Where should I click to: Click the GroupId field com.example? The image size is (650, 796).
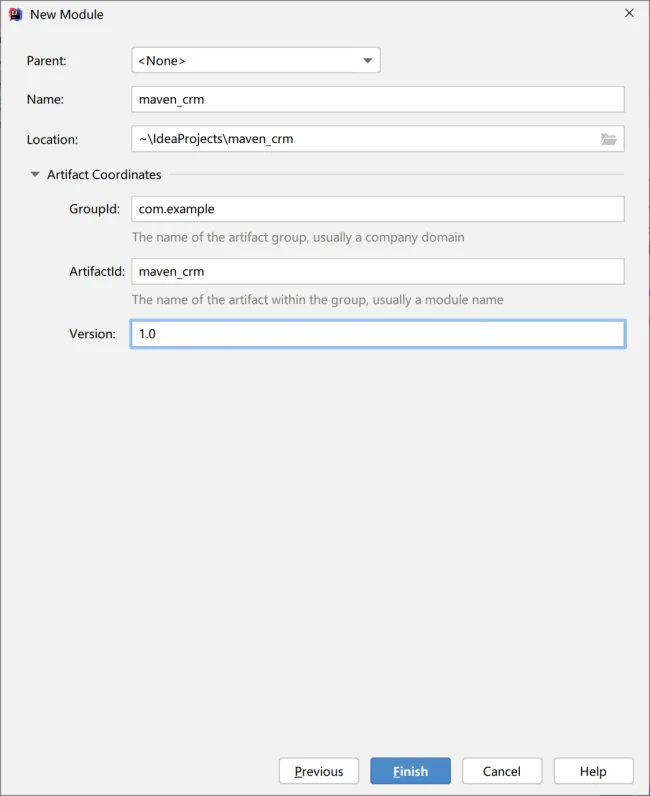378,209
